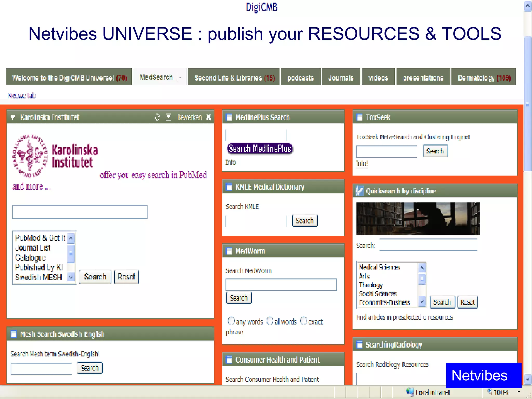Click the zoom level magnifier icon

(490, 391)
